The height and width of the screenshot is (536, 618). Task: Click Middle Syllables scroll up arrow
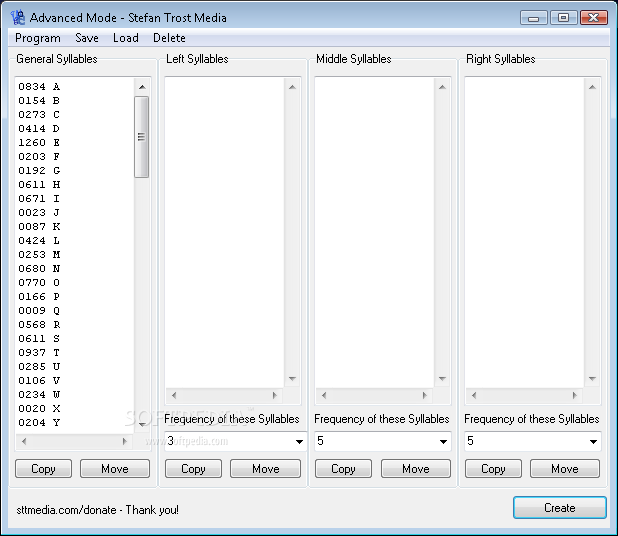[442, 87]
